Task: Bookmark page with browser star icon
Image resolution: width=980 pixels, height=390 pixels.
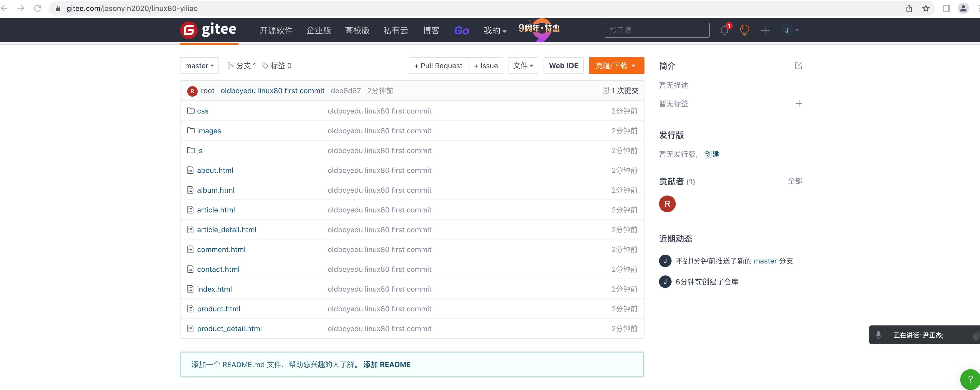Action: (926, 8)
